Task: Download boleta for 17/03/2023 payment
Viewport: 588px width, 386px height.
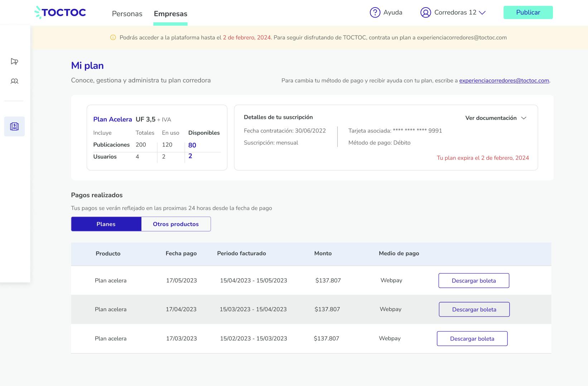Action: point(472,339)
